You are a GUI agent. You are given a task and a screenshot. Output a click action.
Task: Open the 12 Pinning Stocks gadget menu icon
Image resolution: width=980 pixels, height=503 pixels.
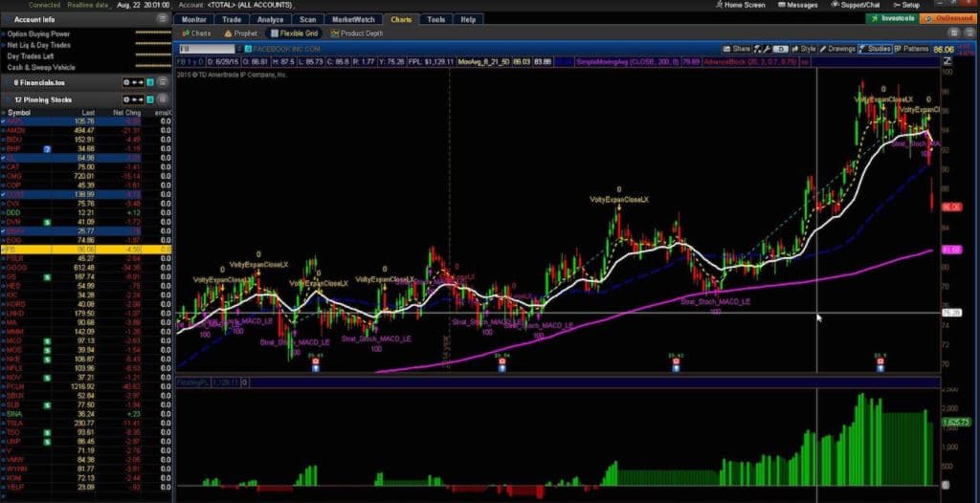(163, 99)
